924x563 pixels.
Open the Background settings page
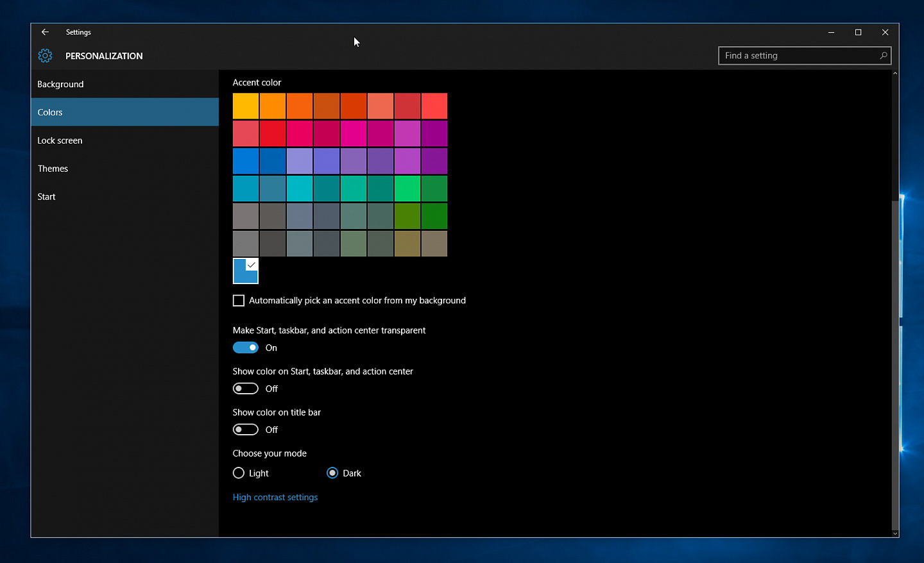(124, 84)
